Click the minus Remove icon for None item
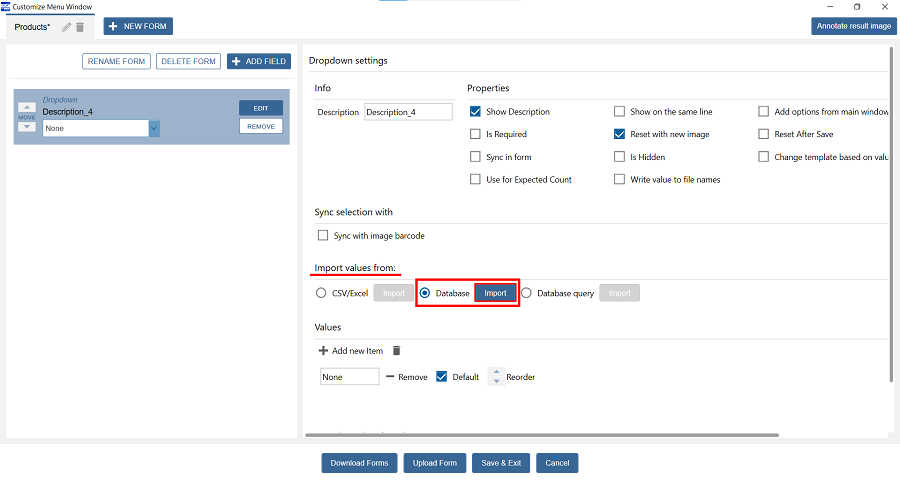Image resolution: width=900 pixels, height=482 pixels. click(x=390, y=377)
